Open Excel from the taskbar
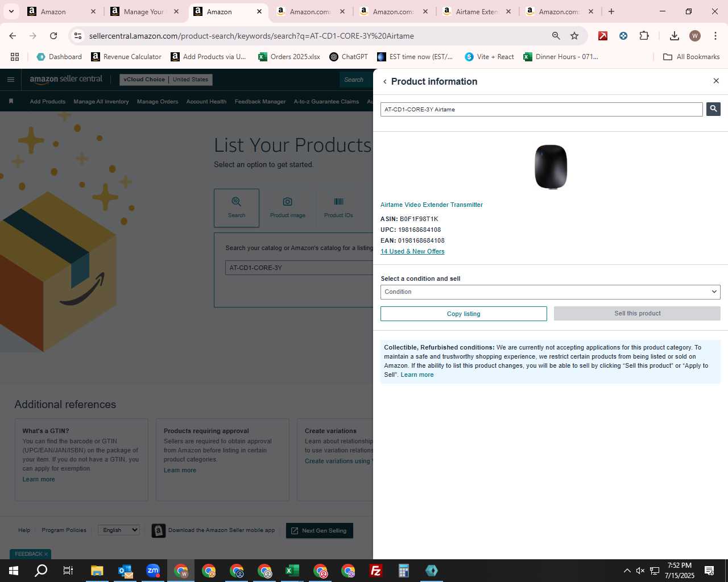The image size is (728, 582). tap(292, 571)
